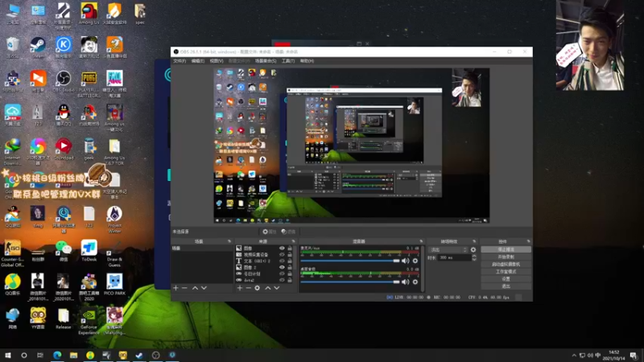Open Project Winter desktop shortcut
This screenshot has height=362, width=644.
click(x=114, y=219)
